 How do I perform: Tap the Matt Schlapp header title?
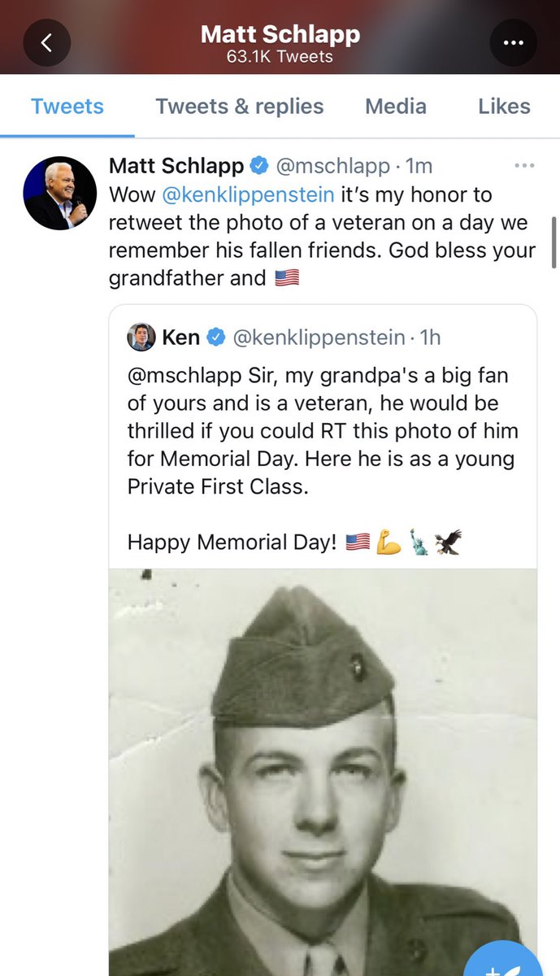(x=280, y=35)
